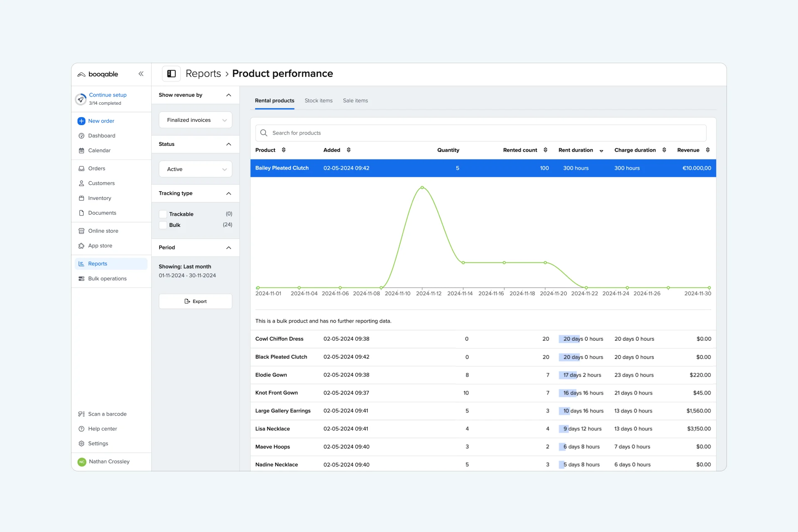Screen dimensions: 798x532
Task: Sort by Added column arrows
Action: (349, 150)
